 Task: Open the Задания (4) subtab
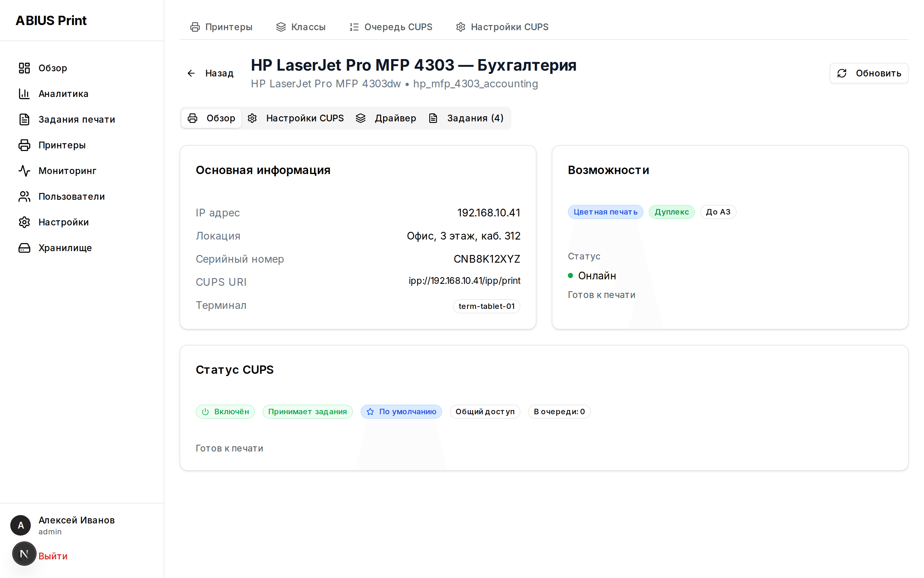click(466, 118)
